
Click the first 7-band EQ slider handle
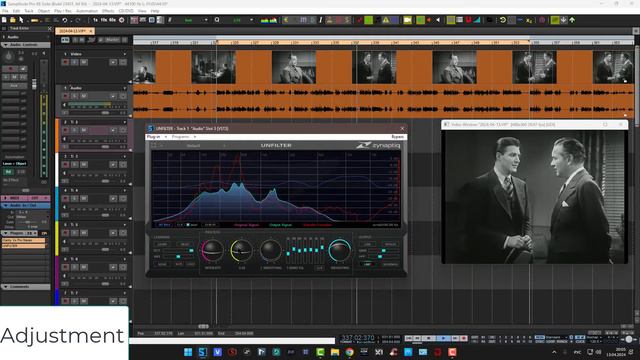[x=288, y=253]
